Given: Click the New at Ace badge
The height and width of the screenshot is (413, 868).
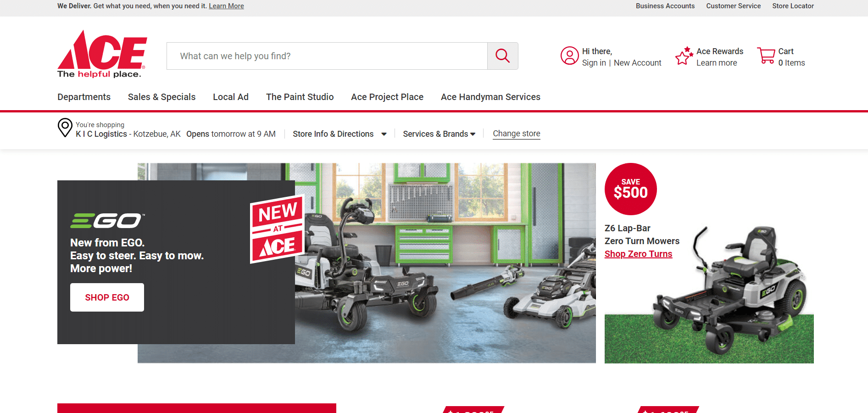Looking at the screenshot, I should coord(277,229).
